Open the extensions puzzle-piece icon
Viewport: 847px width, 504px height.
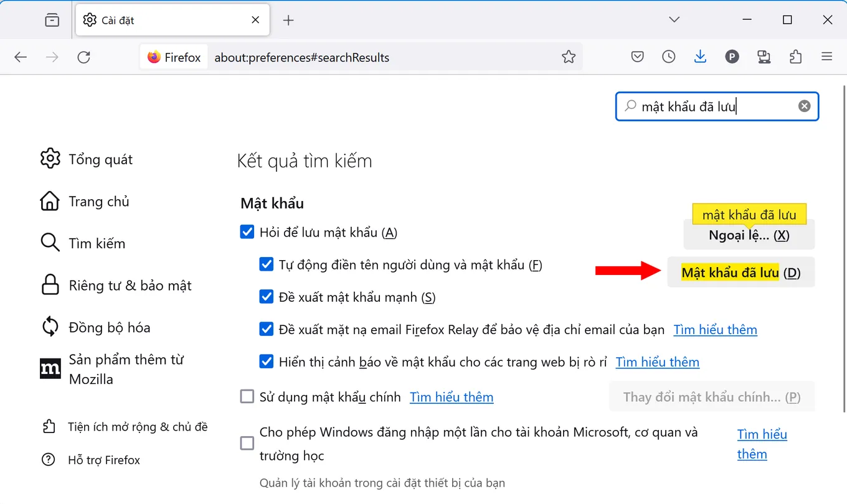click(795, 57)
